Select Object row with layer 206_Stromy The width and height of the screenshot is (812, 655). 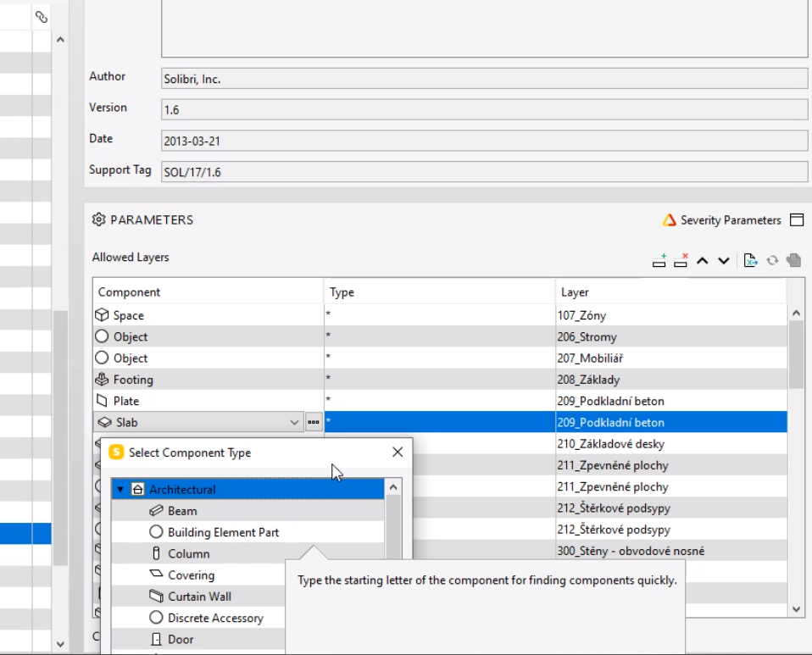pos(209,336)
